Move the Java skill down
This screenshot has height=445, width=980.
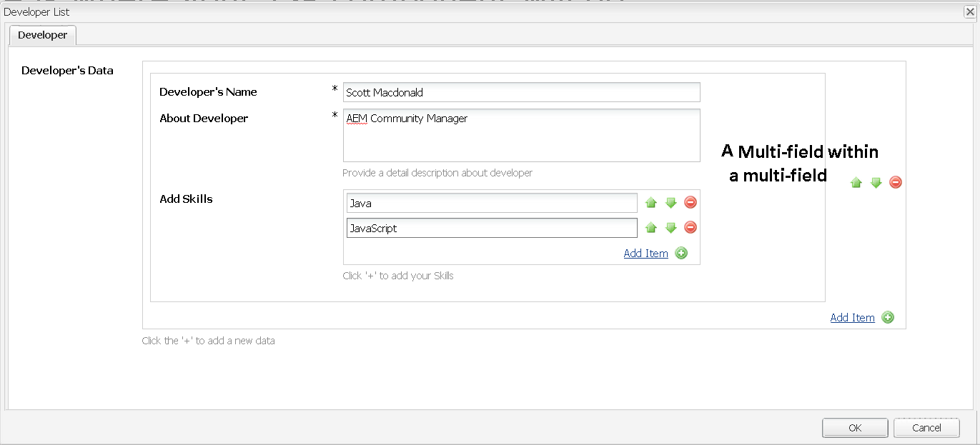pos(670,203)
